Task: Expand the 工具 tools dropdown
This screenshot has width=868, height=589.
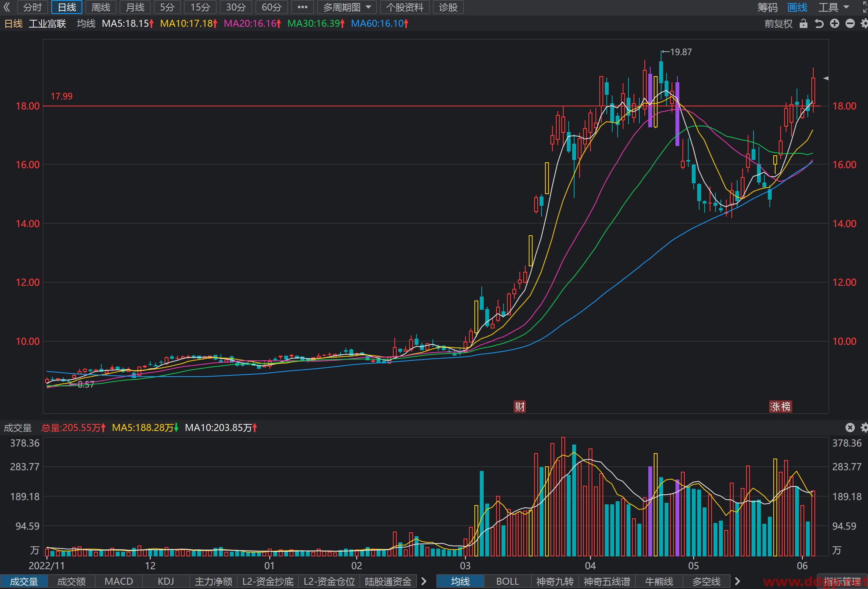Action: [x=834, y=7]
